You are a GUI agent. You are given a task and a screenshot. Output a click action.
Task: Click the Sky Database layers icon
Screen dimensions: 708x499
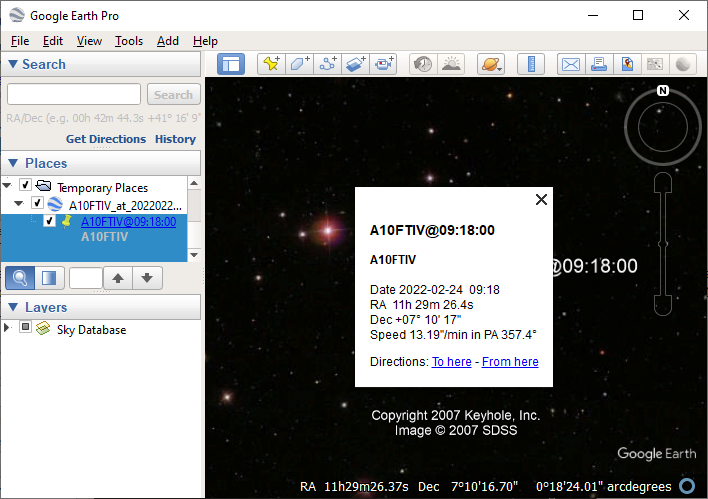coord(43,328)
